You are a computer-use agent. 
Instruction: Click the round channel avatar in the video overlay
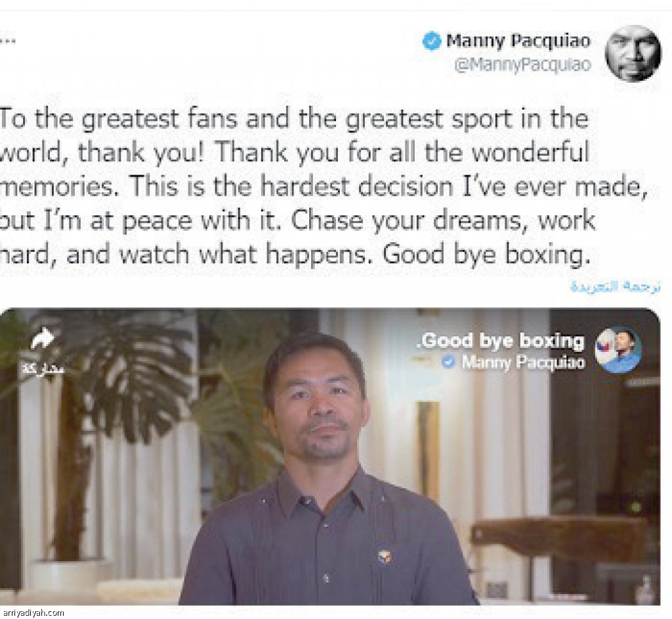(x=618, y=350)
